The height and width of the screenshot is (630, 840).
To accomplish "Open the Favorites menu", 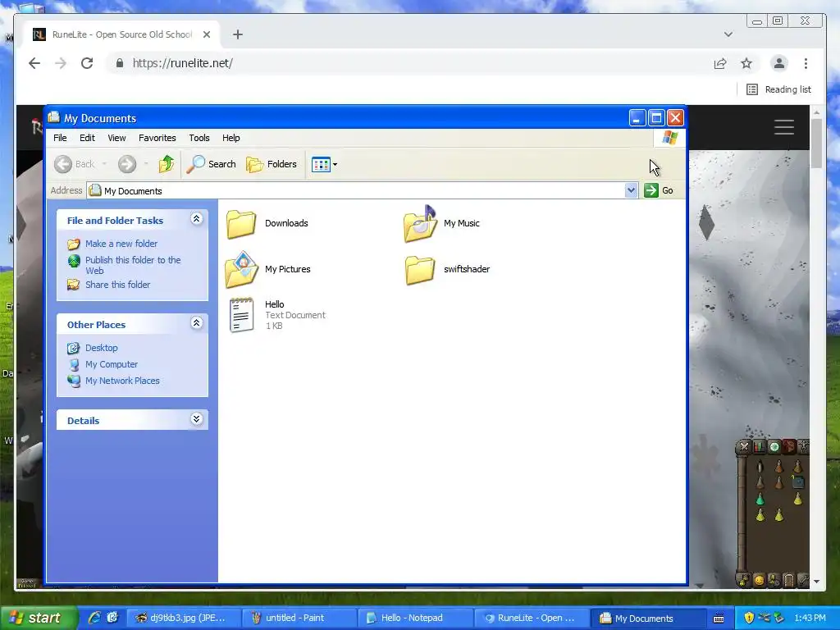I will tap(157, 138).
